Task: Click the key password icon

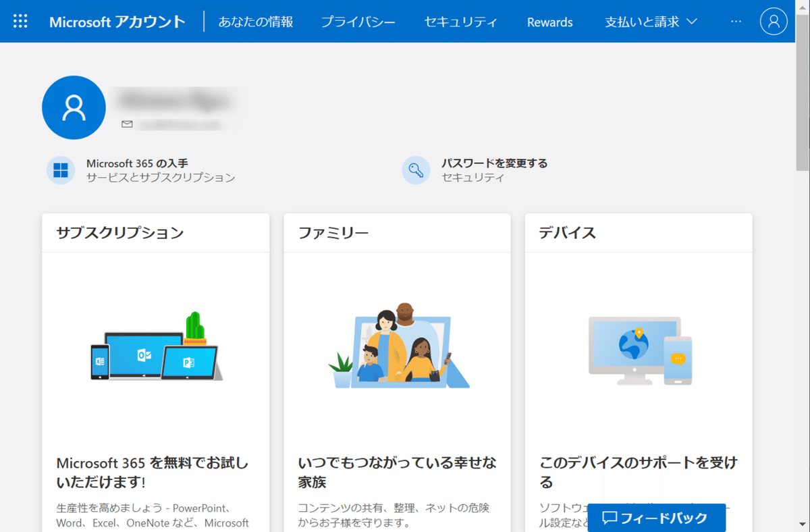Action: (x=416, y=170)
